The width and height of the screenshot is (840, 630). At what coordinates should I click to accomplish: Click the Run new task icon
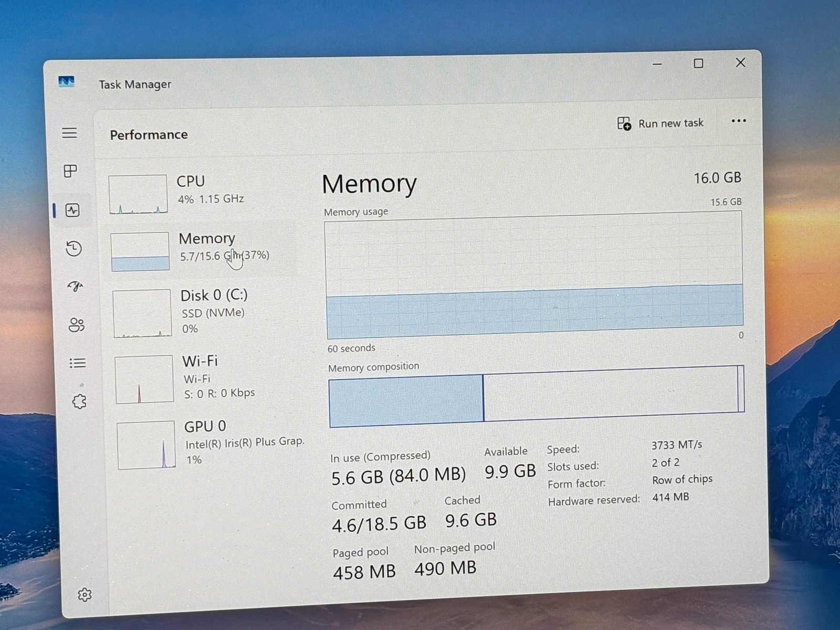pyautogui.click(x=624, y=123)
